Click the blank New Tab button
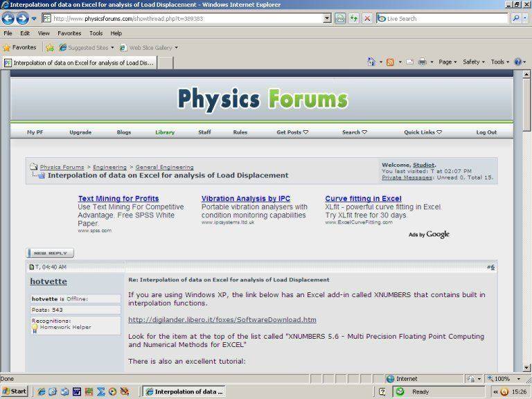Screen dimensions: 532x399 166,63
